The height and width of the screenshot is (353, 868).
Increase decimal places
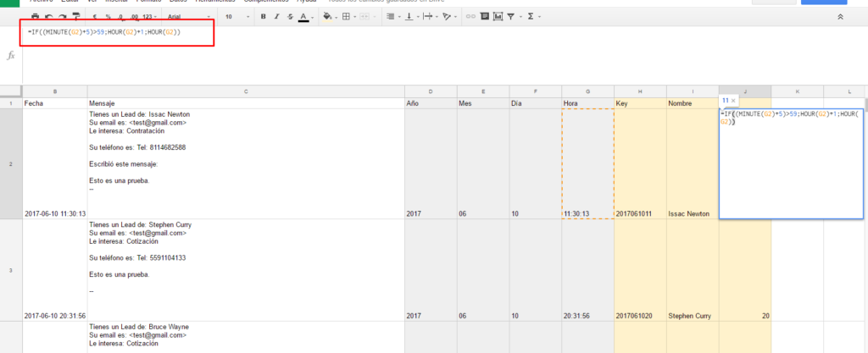[x=133, y=17]
